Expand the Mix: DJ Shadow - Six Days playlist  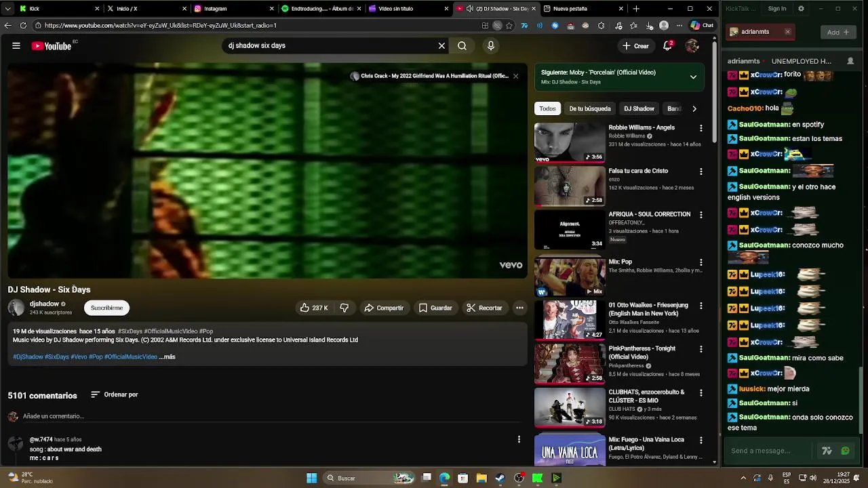point(693,77)
